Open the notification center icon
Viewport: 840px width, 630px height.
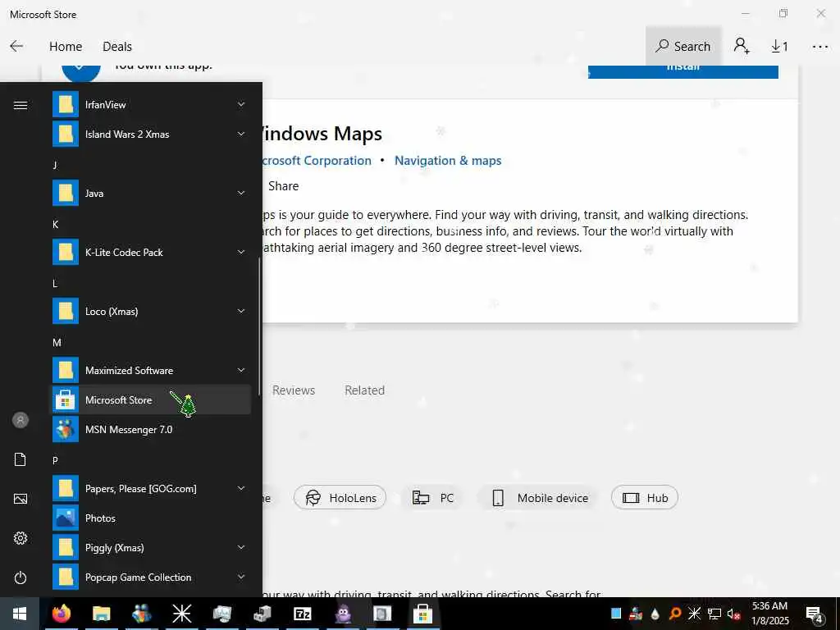[x=815, y=614]
